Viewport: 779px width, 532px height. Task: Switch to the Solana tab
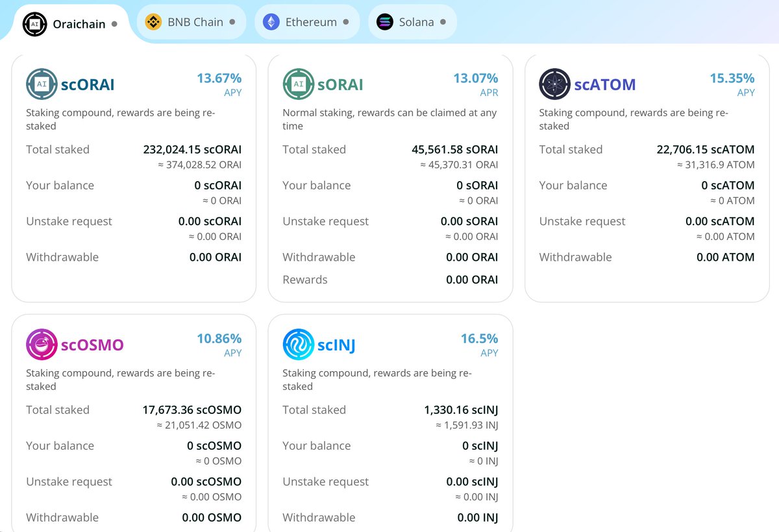412,22
